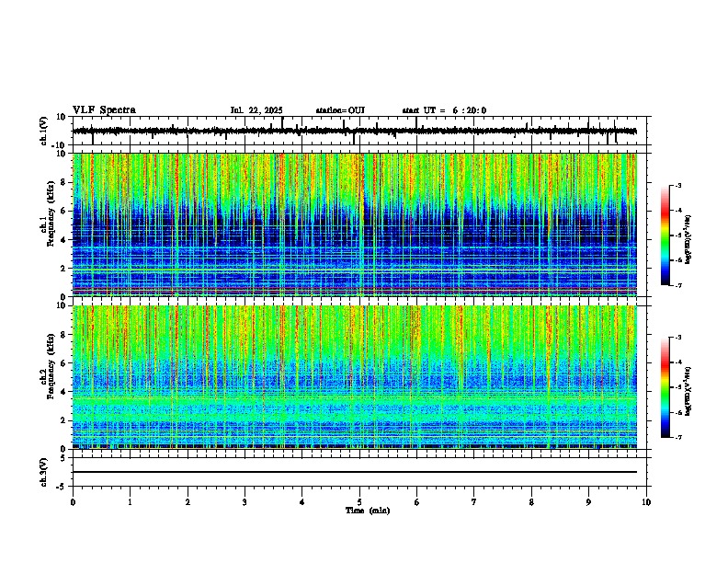Click the "start UT = 6:20:0" text

point(444,110)
